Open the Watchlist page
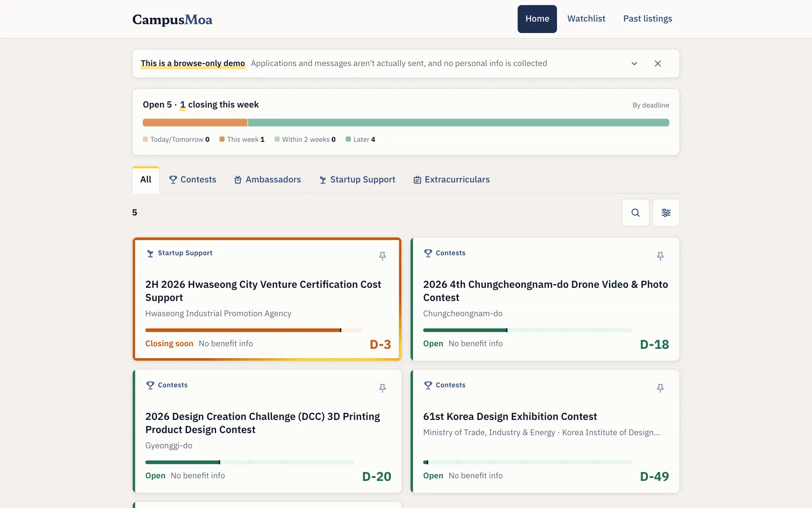Image resolution: width=812 pixels, height=508 pixels. (x=586, y=19)
